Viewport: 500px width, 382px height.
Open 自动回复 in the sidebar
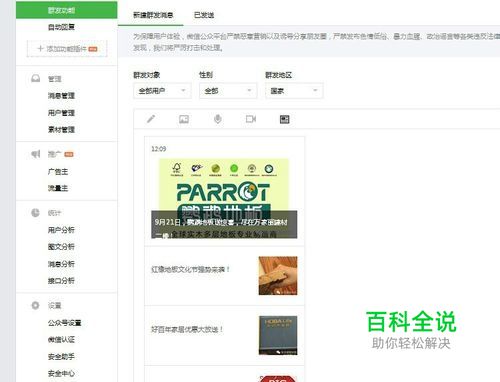(x=61, y=27)
